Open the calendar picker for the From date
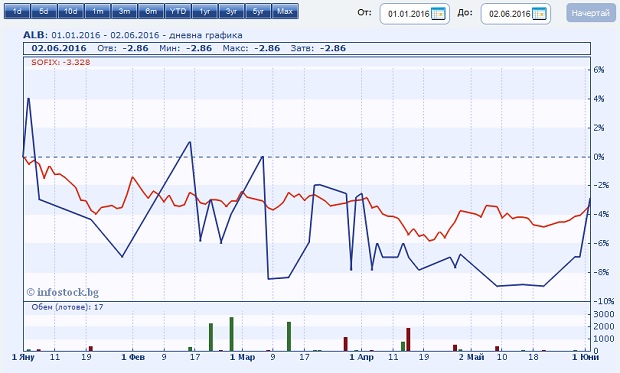 438,14
